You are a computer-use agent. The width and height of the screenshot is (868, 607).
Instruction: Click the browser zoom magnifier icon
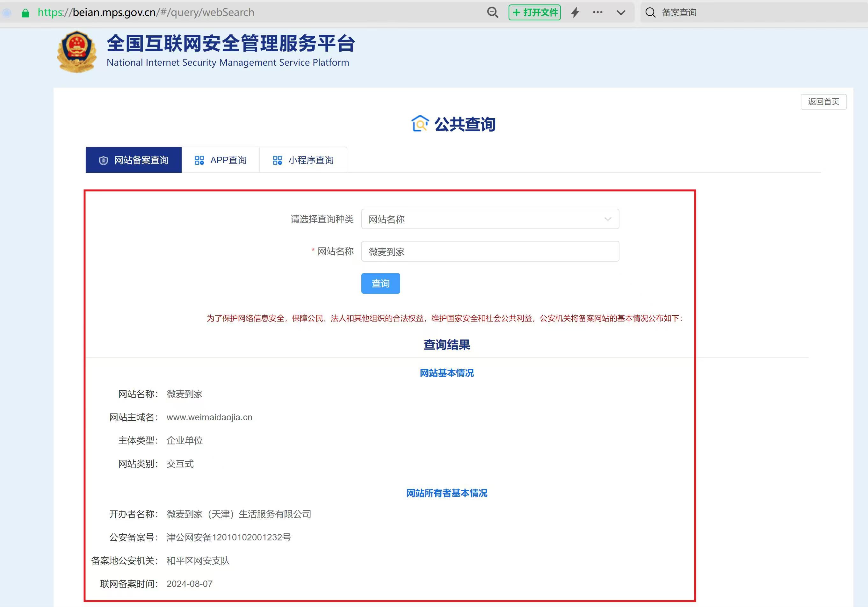[492, 12]
